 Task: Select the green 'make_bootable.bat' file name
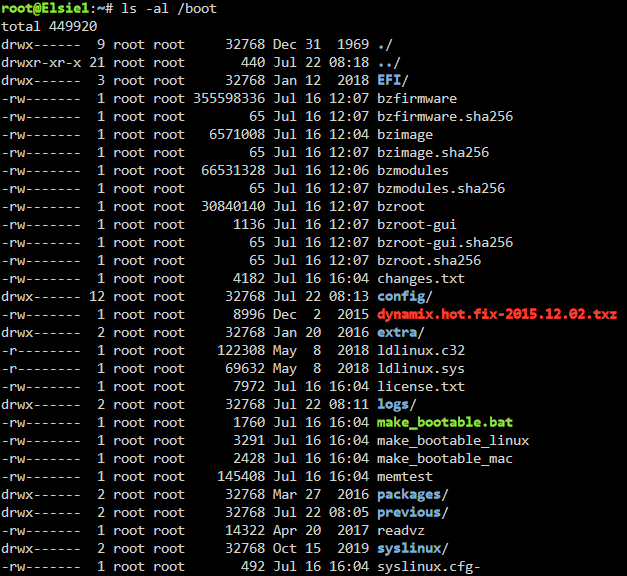445,422
